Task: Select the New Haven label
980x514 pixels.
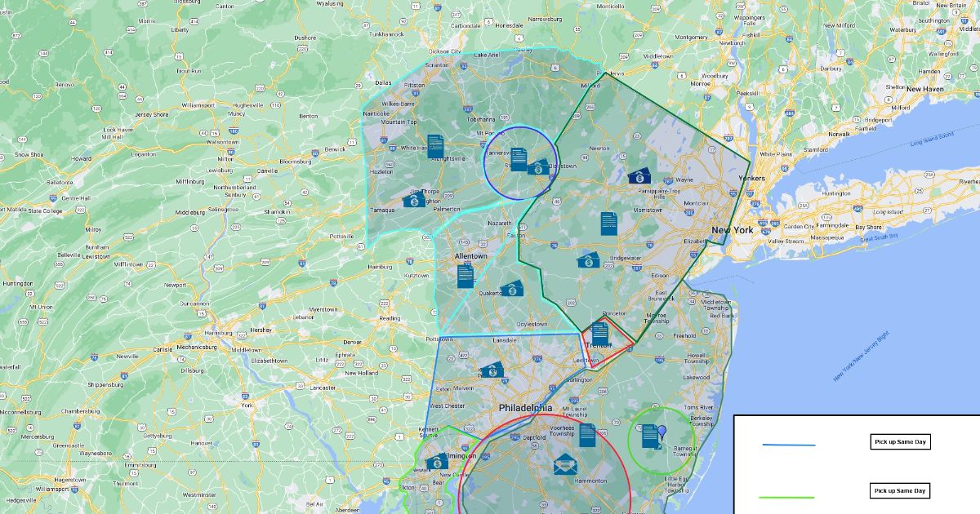Action: pos(924,89)
